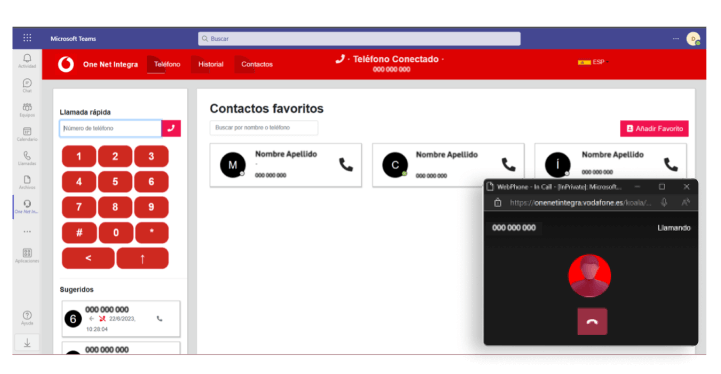Open Equipos in the Teams sidebar
Screen dimensions: 721x374
click(27, 109)
